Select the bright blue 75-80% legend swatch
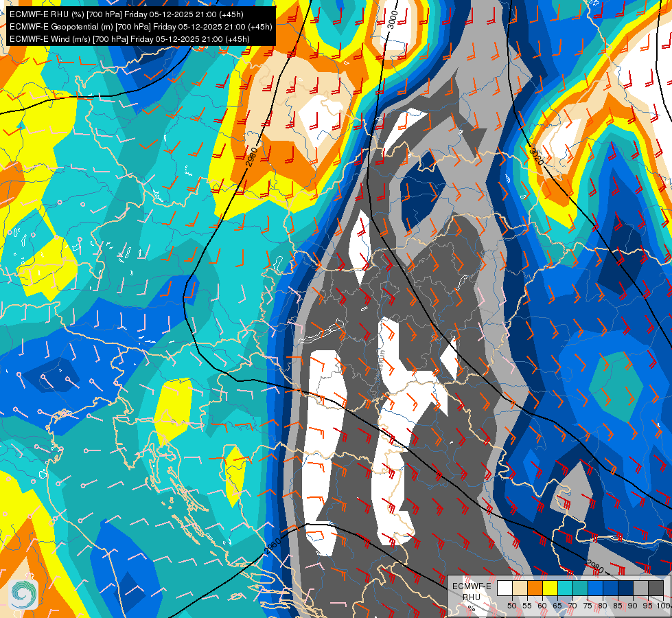This screenshot has height=618, width=672. click(x=595, y=588)
